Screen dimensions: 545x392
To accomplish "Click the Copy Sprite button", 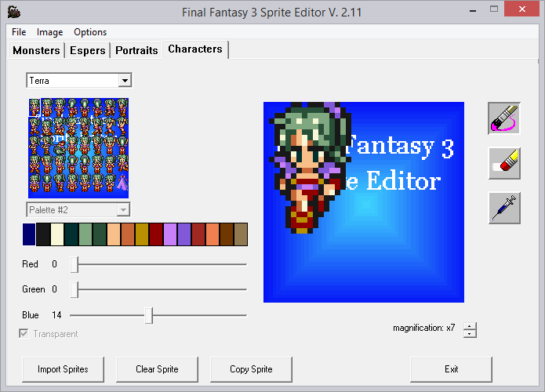I will pyautogui.click(x=251, y=369).
